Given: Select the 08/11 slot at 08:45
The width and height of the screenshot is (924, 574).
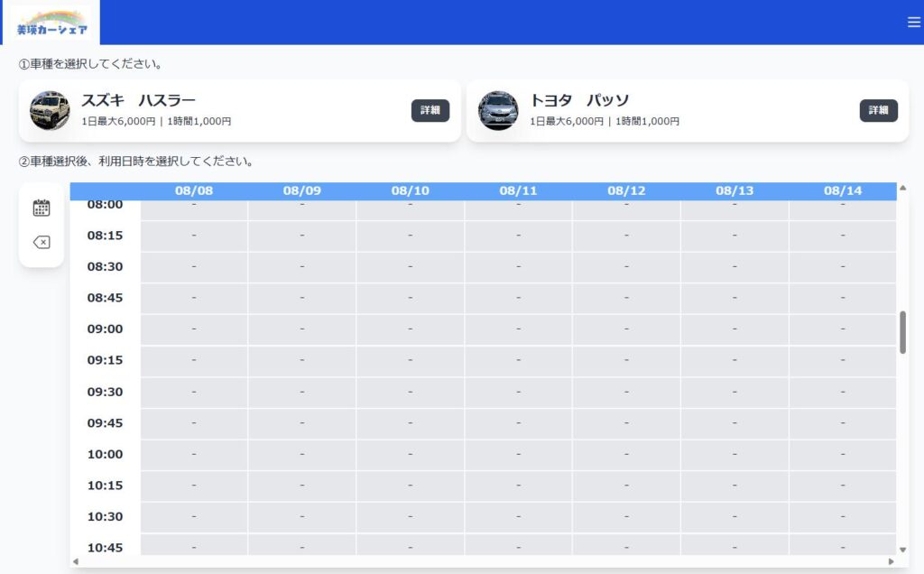Looking at the screenshot, I should coord(518,298).
